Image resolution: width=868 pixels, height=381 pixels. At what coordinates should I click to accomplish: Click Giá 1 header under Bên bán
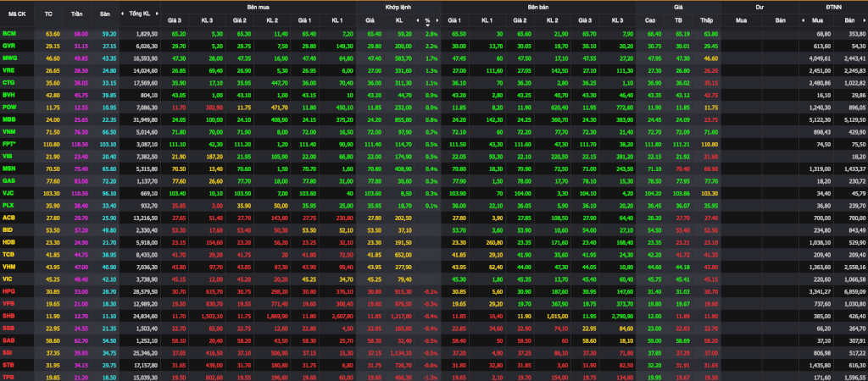(x=454, y=20)
